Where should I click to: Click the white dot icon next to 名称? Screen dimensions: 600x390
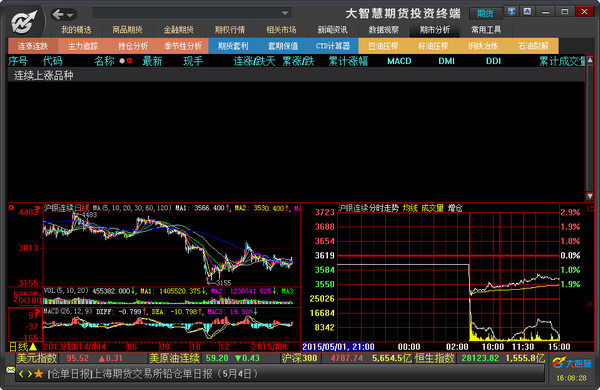coord(122,60)
